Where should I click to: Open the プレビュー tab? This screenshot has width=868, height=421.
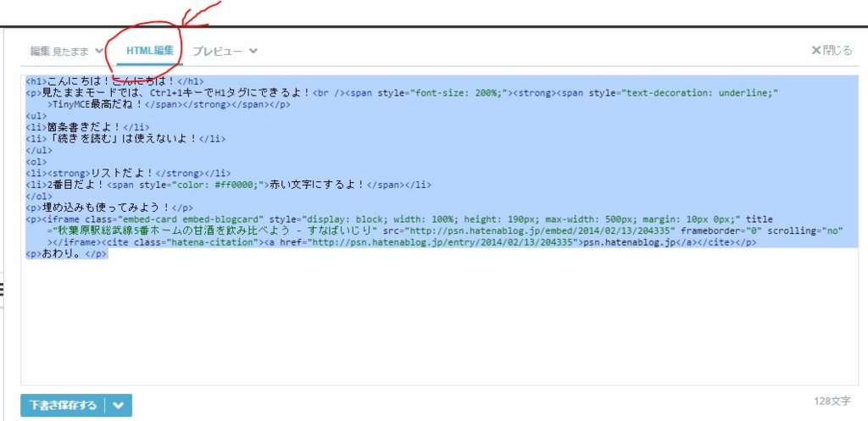coord(218,51)
